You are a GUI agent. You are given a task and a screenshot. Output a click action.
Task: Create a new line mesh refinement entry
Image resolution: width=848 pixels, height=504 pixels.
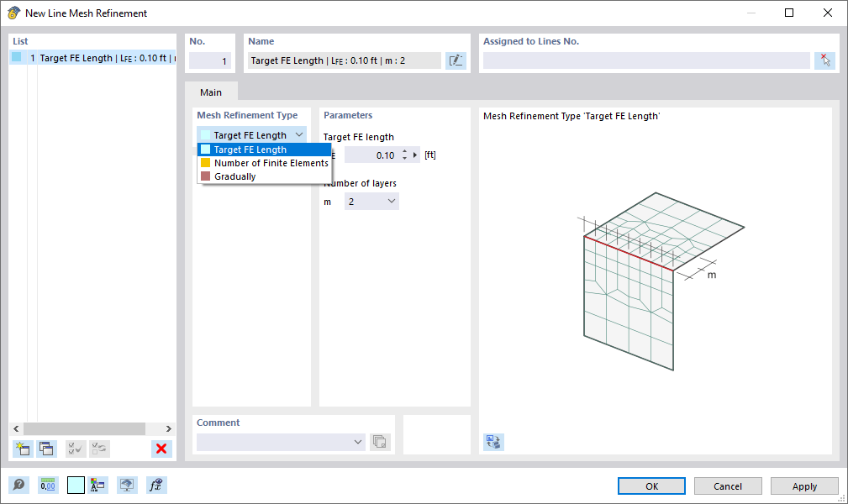[x=23, y=449]
